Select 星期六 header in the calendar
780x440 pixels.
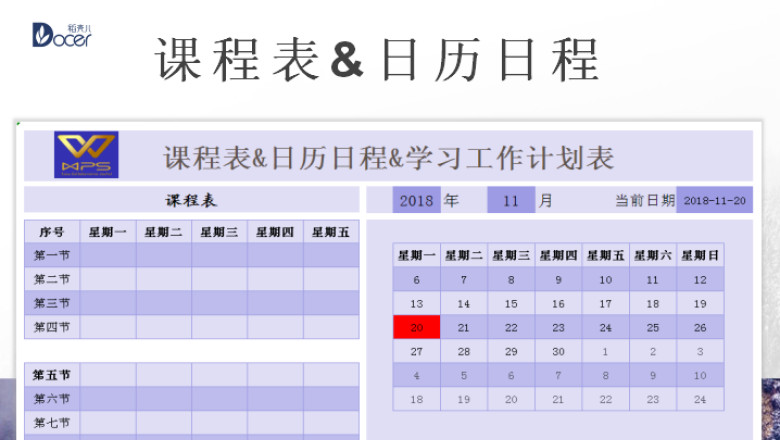click(653, 256)
